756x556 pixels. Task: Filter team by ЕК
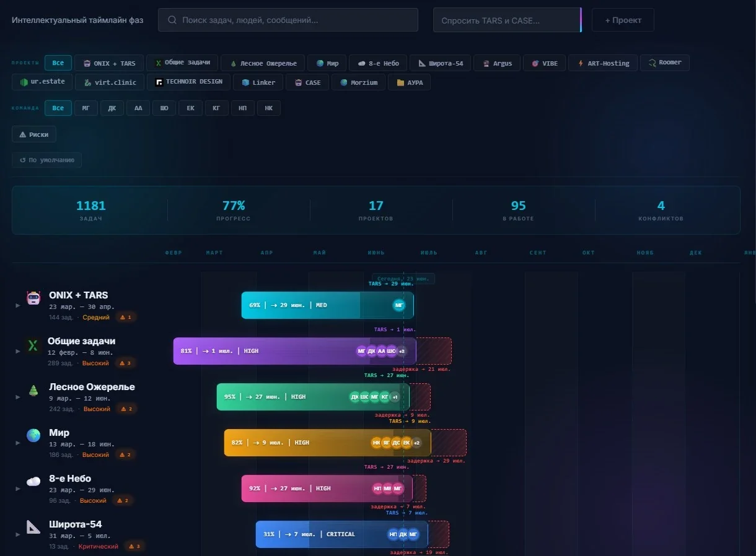tap(191, 108)
